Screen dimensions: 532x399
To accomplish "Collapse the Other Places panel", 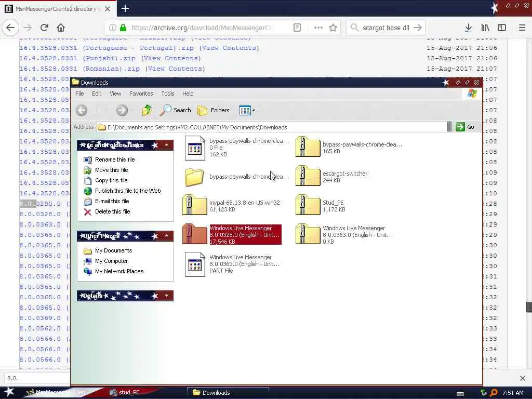I will click(x=166, y=236).
